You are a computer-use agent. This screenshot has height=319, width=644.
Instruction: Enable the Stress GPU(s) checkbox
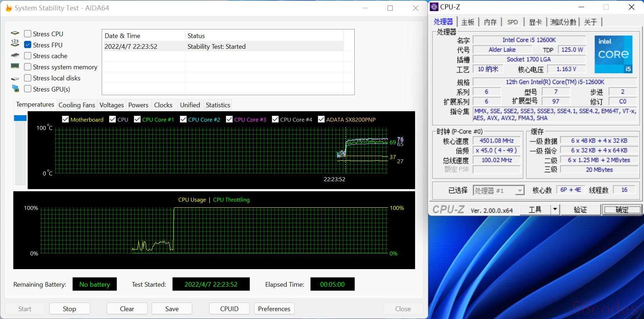28,89
